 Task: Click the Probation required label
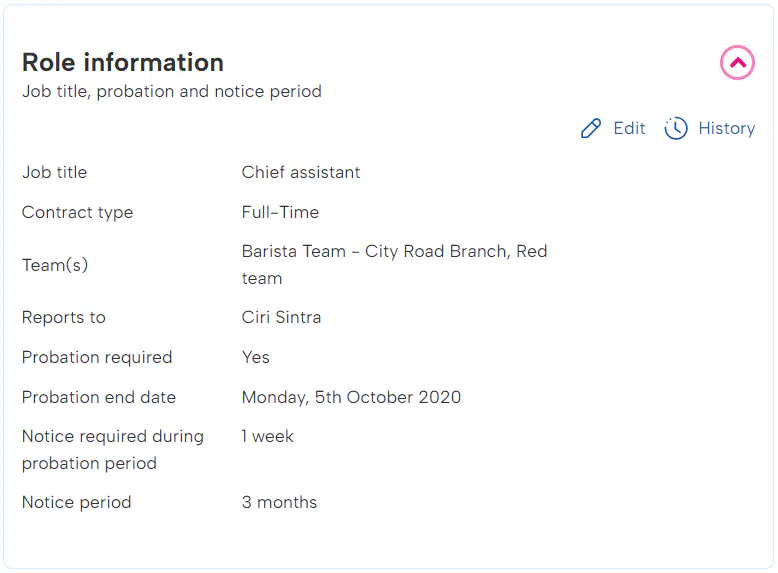pyautogui.click(x=97, y=357)
